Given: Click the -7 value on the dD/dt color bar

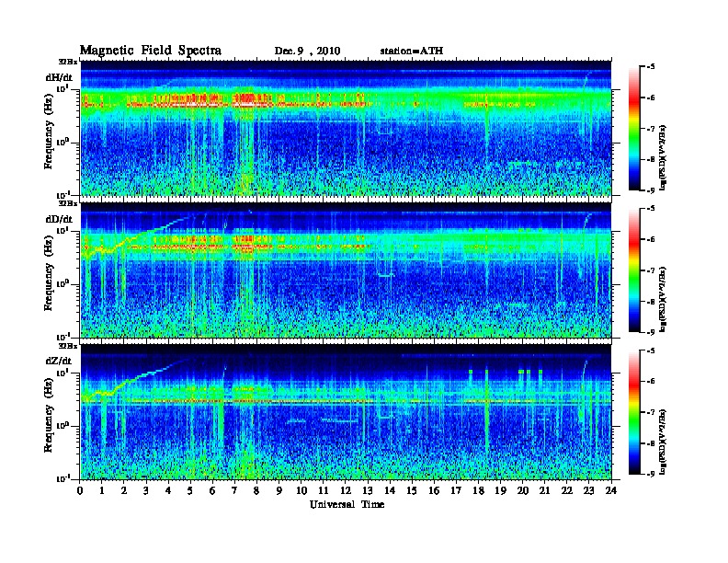Looking at the screenshot, I should pyautogui.click(x=651, y=270).
